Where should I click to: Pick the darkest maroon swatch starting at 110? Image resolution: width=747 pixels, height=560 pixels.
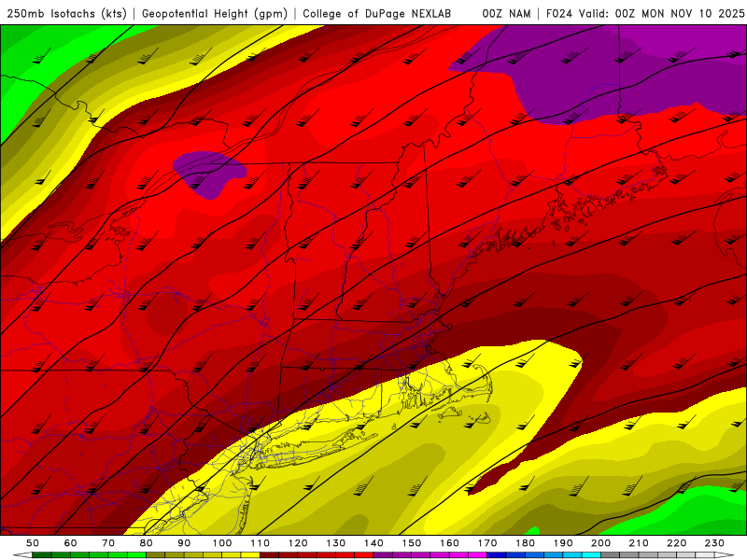coord(269,555)
